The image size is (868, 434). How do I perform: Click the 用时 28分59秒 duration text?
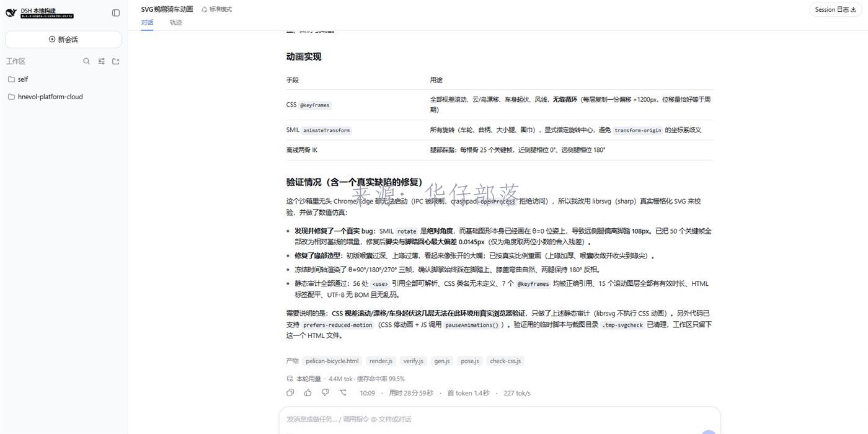[411, 393]
